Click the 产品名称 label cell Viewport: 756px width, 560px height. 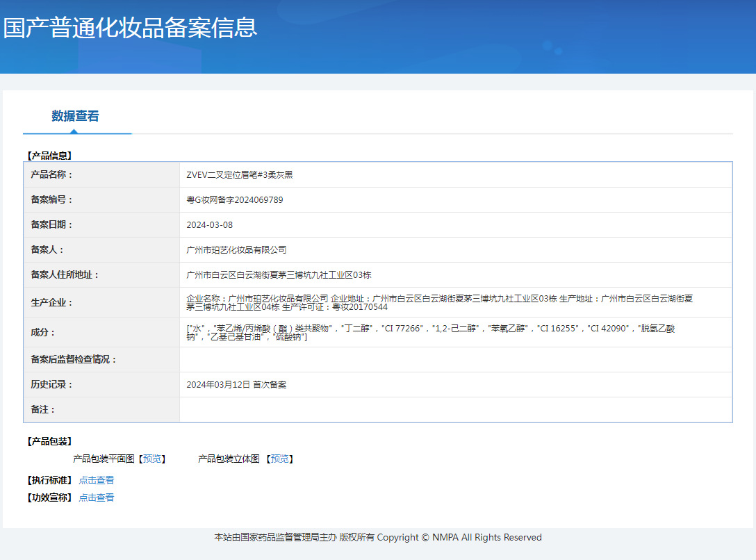(x=52, y=175)
